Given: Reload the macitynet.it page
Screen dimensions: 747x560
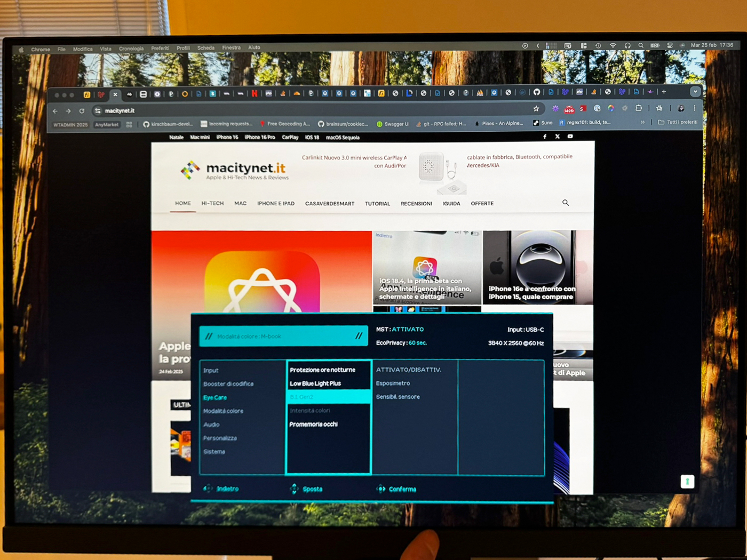Looking at the screenshot, I should (82, 111).
